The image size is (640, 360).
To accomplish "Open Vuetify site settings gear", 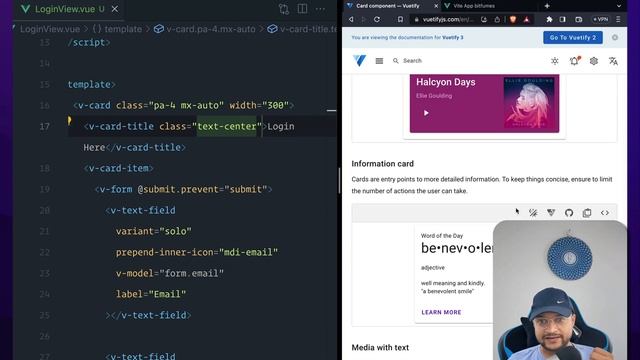I will tap(594, 61).
